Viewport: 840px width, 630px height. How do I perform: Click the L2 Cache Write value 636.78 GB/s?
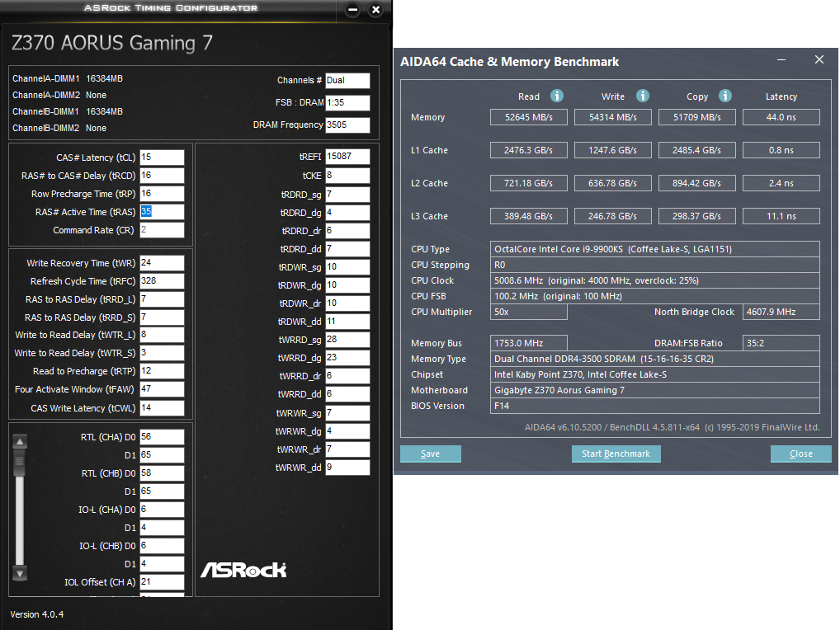(613, 183)
